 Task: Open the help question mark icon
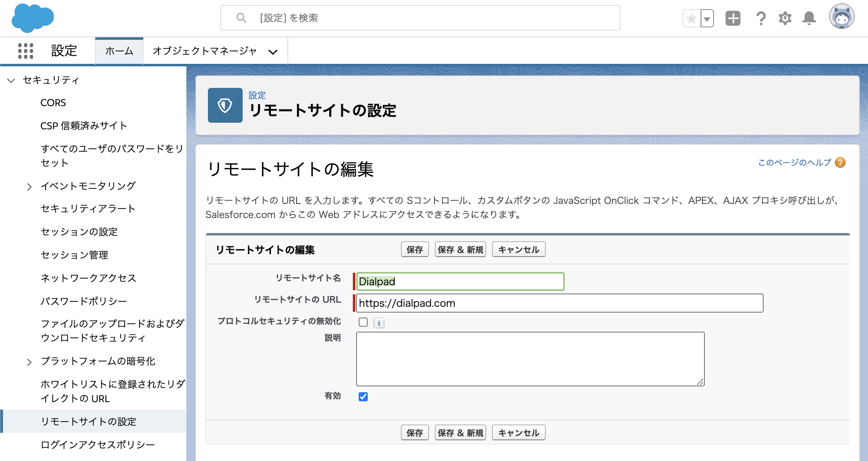coord(761,18)
